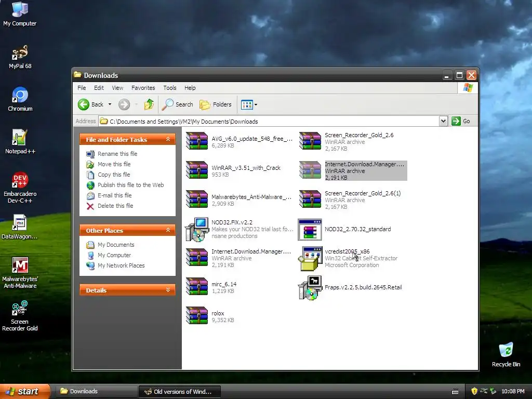532x399 pixels.
Task: Launch MyPal 68 browser shortcut
Action: tap(20, 57)
